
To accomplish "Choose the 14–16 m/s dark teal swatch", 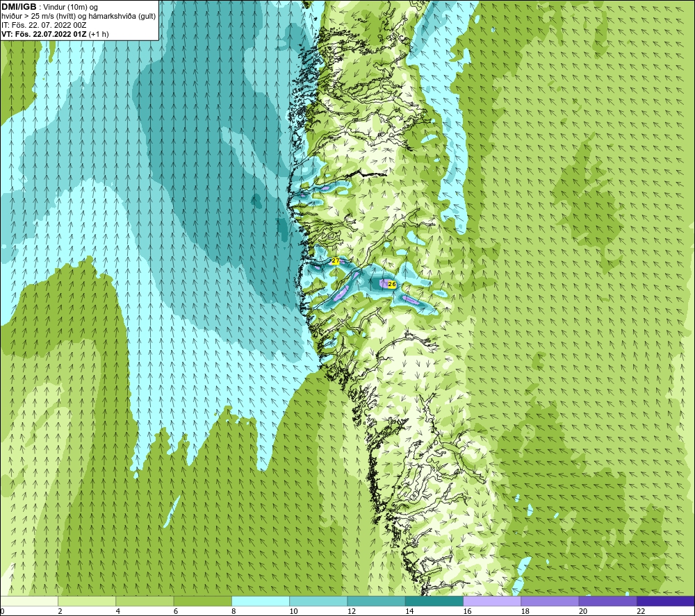I will pos(434,601).
